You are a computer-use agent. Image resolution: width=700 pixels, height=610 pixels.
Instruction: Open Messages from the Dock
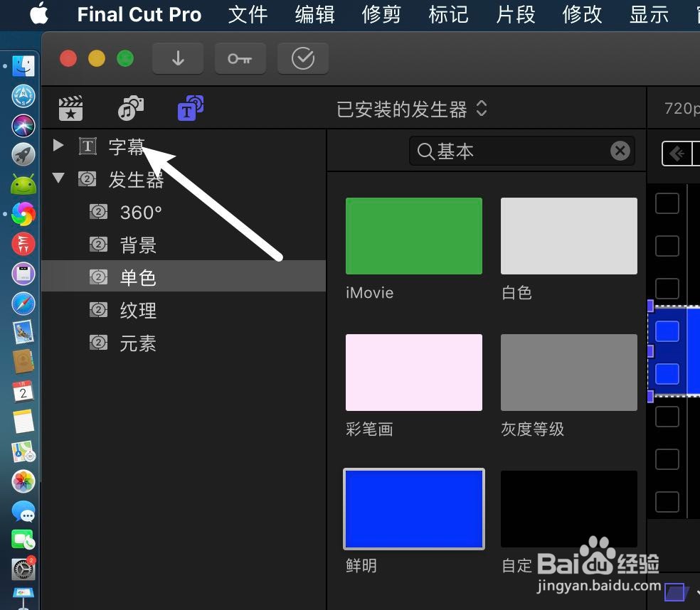pos(23,511)
